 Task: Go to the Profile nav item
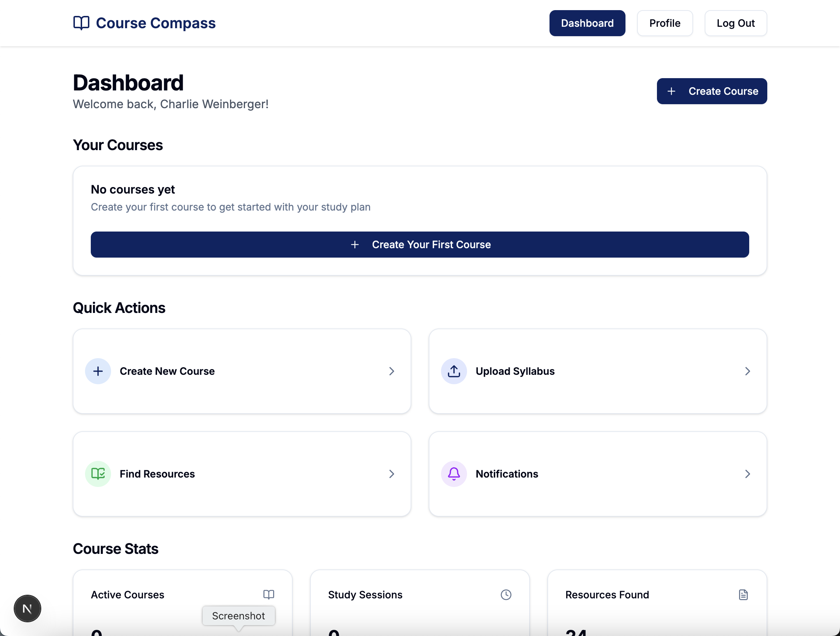(665, 23)
